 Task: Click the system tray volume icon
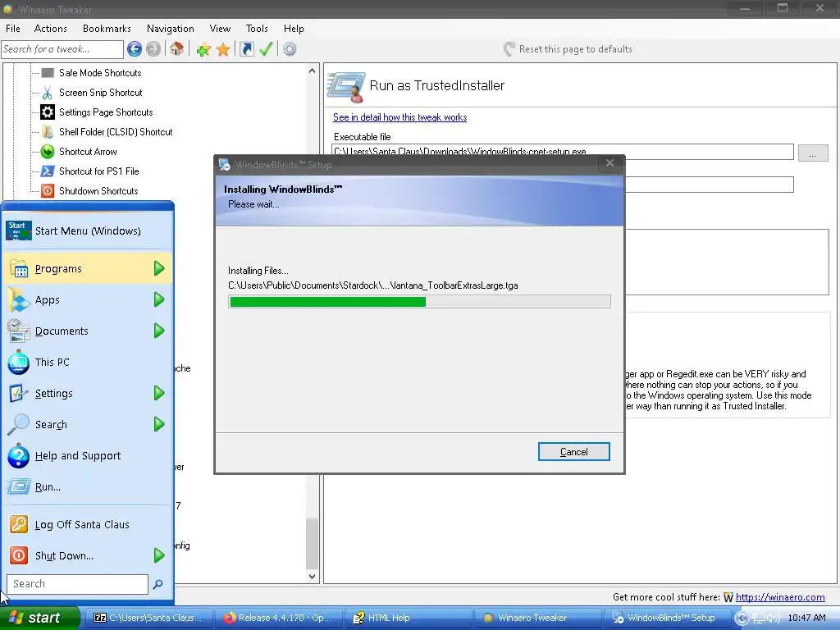click(x=773, y=619)
